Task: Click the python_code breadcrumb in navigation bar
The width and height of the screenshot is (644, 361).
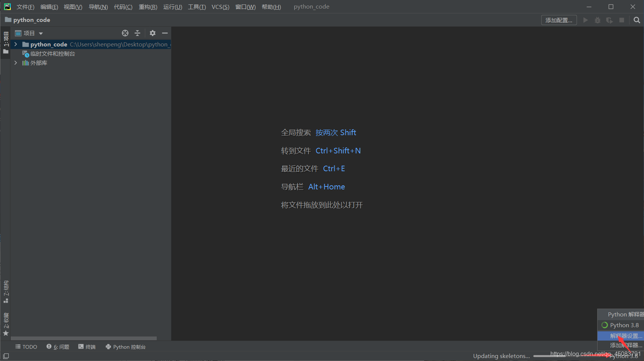Action: tap(27, 20)
